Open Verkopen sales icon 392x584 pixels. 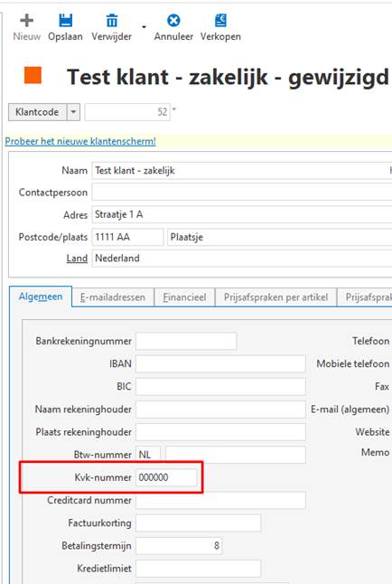[220, 20]
